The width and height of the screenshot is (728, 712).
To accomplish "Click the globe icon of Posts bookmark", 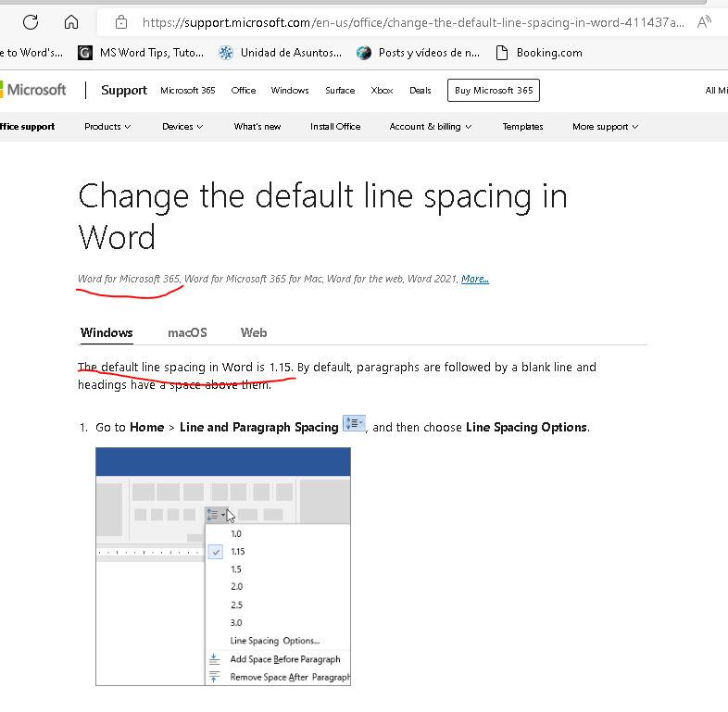I will point(364,53).
